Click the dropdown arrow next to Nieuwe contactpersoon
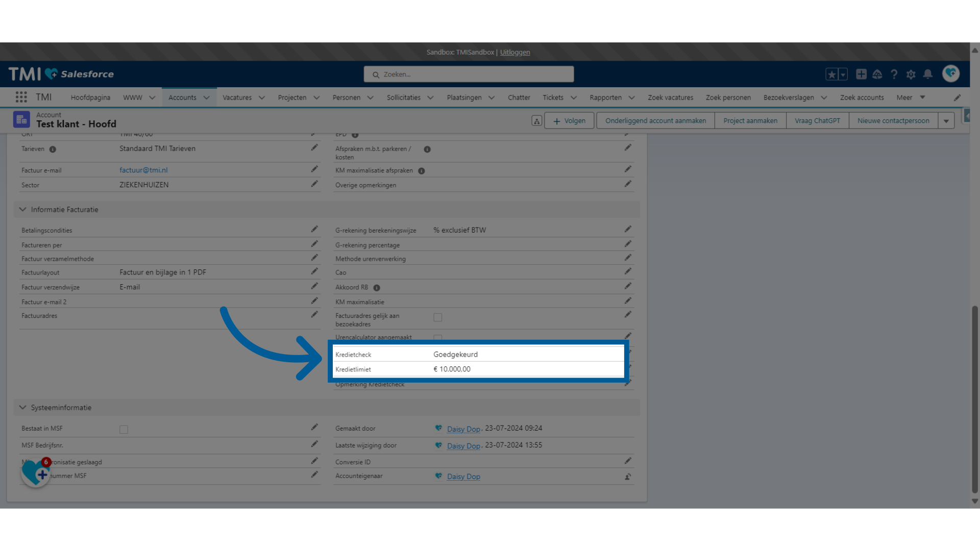980x551 pixels. [946, 120]
